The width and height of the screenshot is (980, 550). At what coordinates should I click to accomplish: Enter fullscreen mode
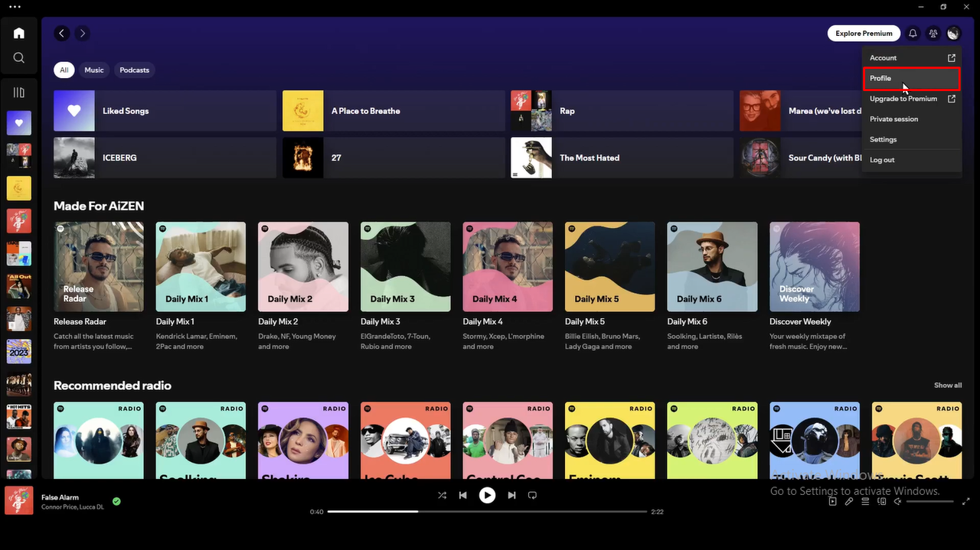(965, 502)
